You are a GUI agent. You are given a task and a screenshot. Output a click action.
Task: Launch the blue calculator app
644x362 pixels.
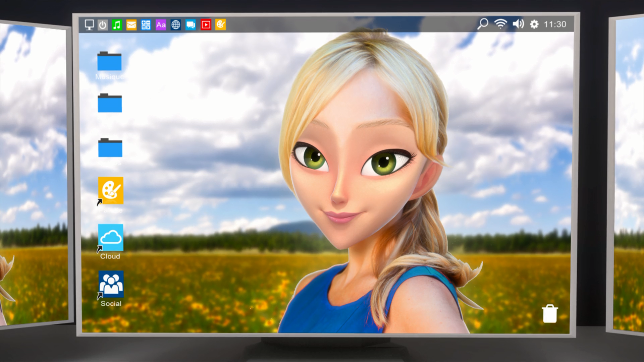click(146, 25)
